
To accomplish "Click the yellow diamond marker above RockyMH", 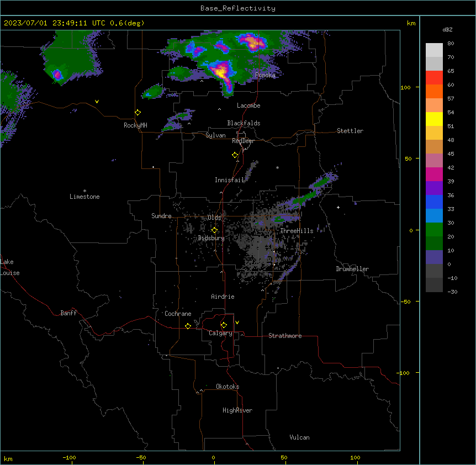I will point(138,113).
